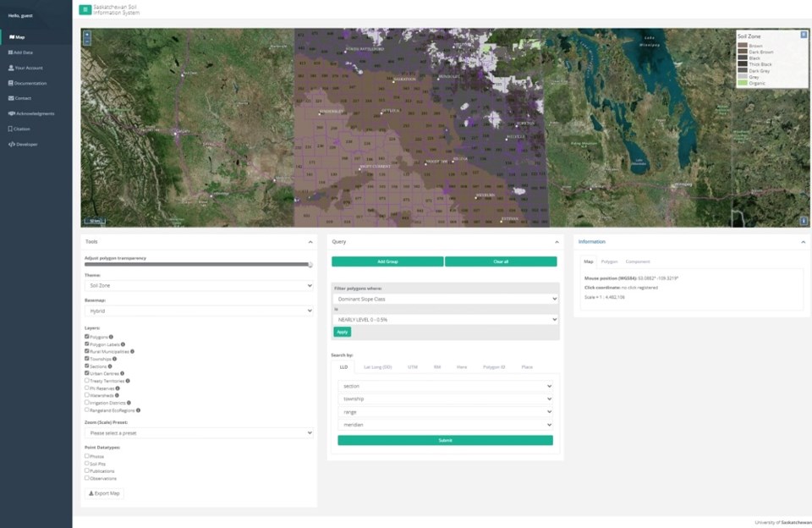The width and height of the screenshot is (812, 528).
Task: Show info for Rural Municipalities layer
Action: pyautogui.click(x=132, y=351)
